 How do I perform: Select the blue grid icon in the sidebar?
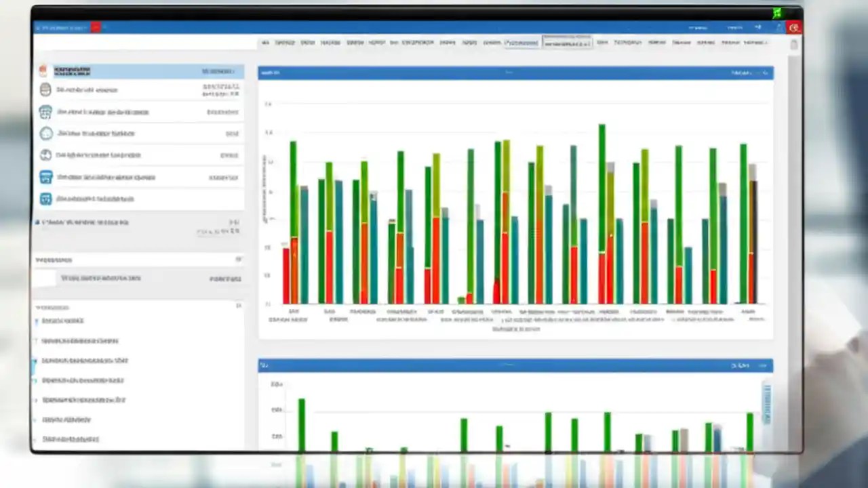[45, 177]
